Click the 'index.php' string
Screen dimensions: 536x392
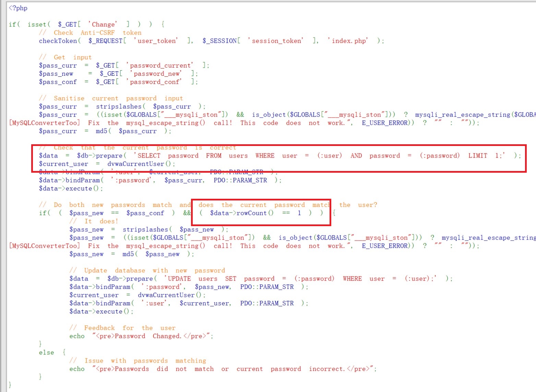tap(348, 41)
